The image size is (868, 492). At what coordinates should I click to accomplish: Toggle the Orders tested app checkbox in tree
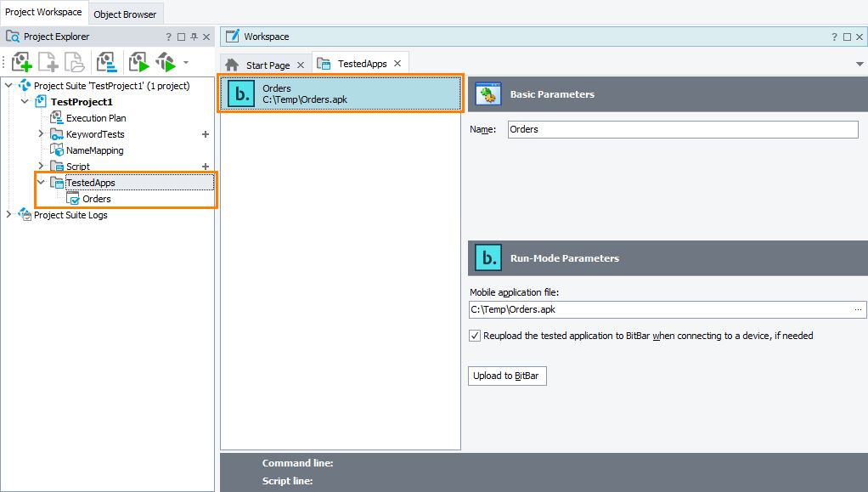click(x=73, y=199)
